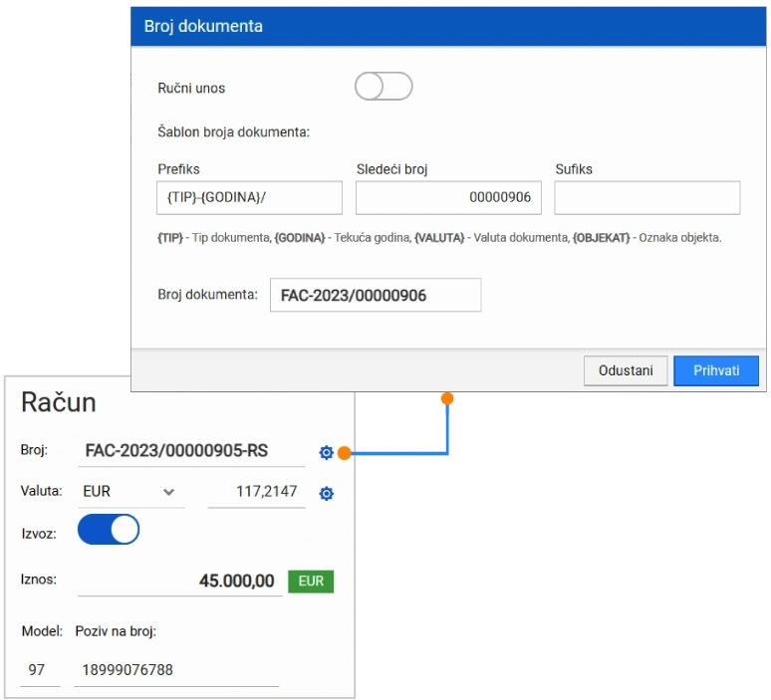Screen dimensions: 771x700
Task: Click the {TIP} placeholder hint text
Action: [x=170, y=238]
